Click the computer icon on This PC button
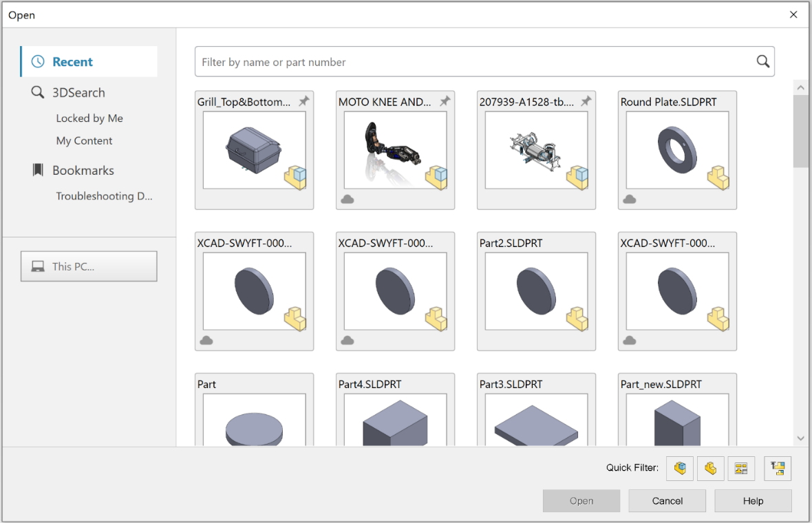This screenshot has width=812, height=523. coord(38,266)
